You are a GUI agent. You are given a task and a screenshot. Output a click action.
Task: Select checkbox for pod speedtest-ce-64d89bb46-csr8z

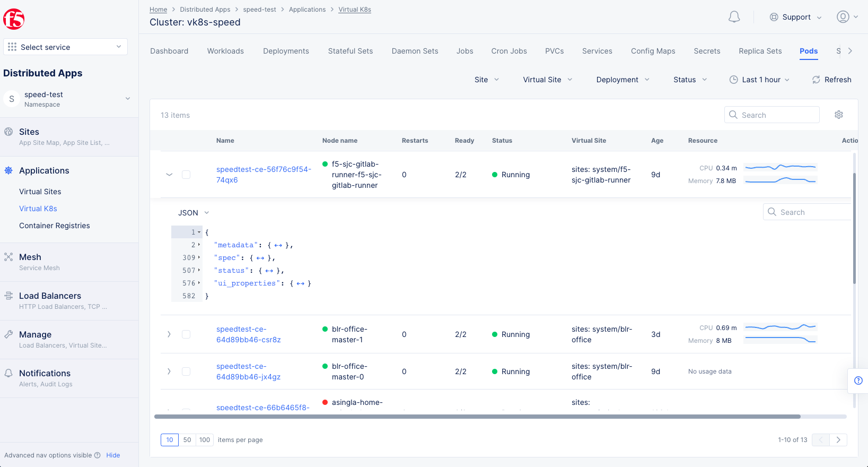186,334
